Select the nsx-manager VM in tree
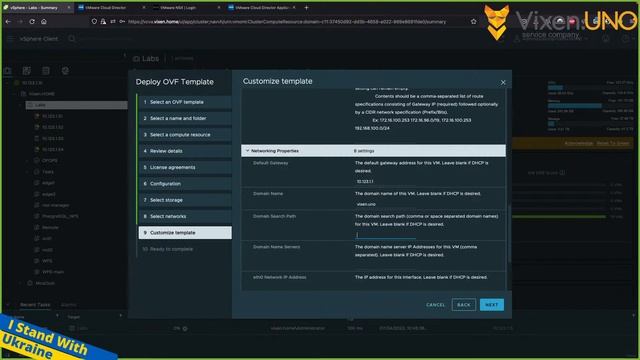640x360 pixels. click(x=56, y=205)
